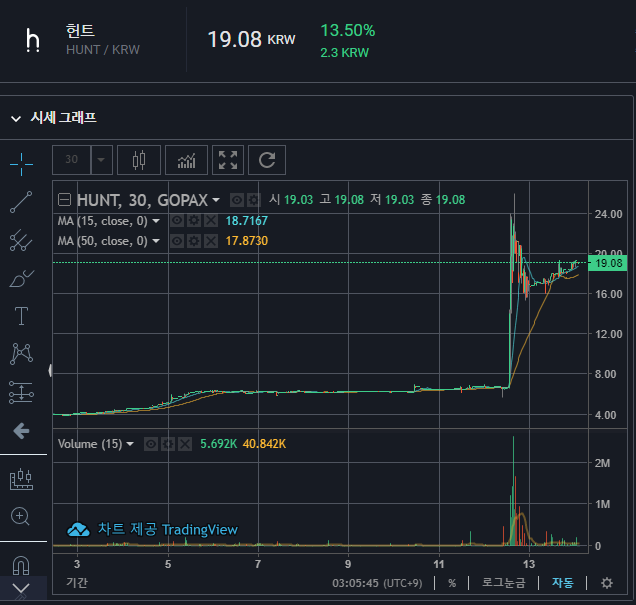Open MA 15 indicator settings gear
636x605 pixels.
pyautogui.click(x=194, y=221)
